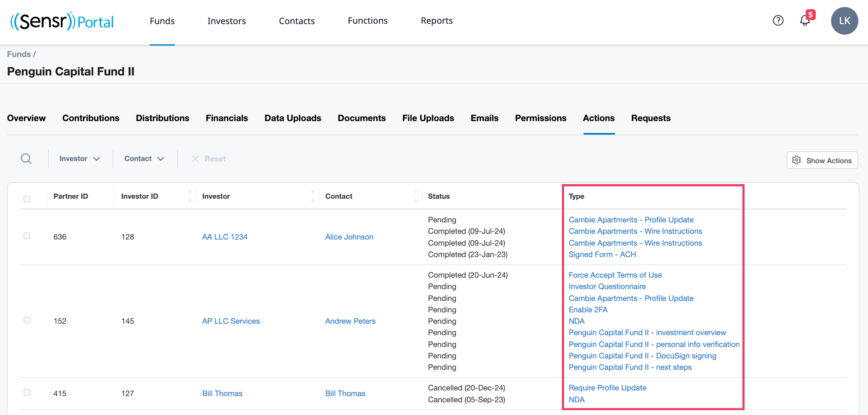Open the File Uploads tab
868x415 pixels.
(x=428, y=118)
